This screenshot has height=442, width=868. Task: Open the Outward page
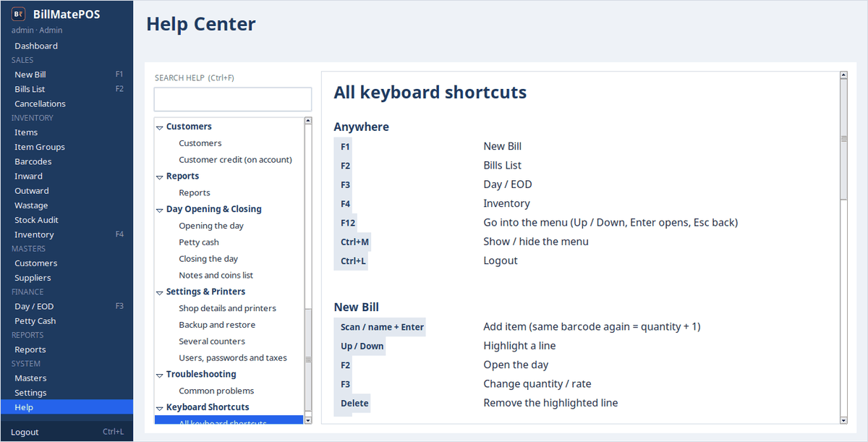pyautogui.click(x=67, y=191)
